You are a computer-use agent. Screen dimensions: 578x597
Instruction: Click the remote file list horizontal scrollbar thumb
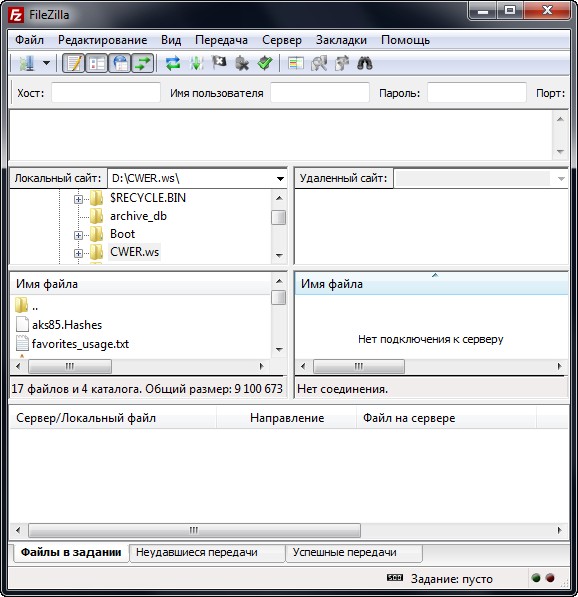pyautogui.click(x=359, y=366)
